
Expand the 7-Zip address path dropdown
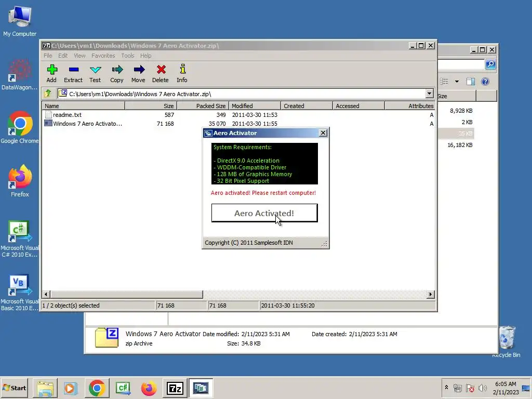click(x=429, y=94)
